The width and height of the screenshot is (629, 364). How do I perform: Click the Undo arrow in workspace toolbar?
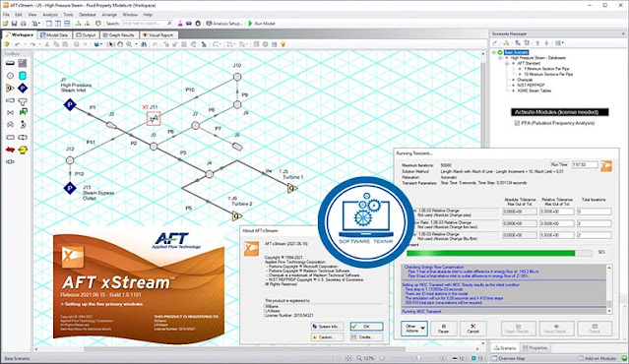coord(18,44)
